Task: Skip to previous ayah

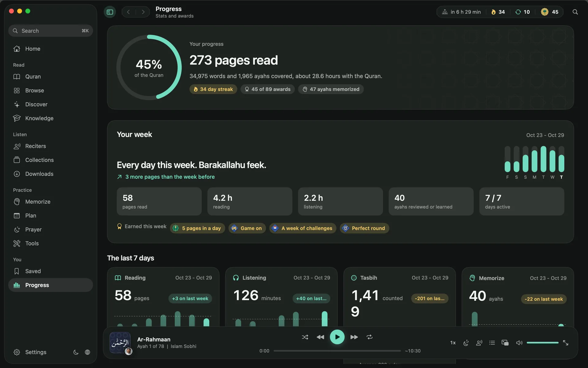Action: [x=320, y=337]
